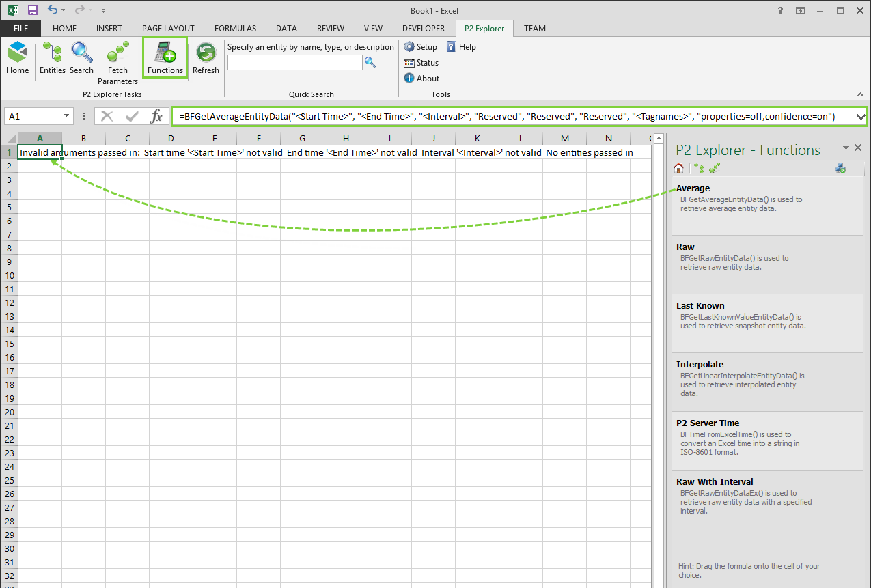The image size is (871, 588).
Task: Click the house icon in Functions panel
Action: point(679,169)
